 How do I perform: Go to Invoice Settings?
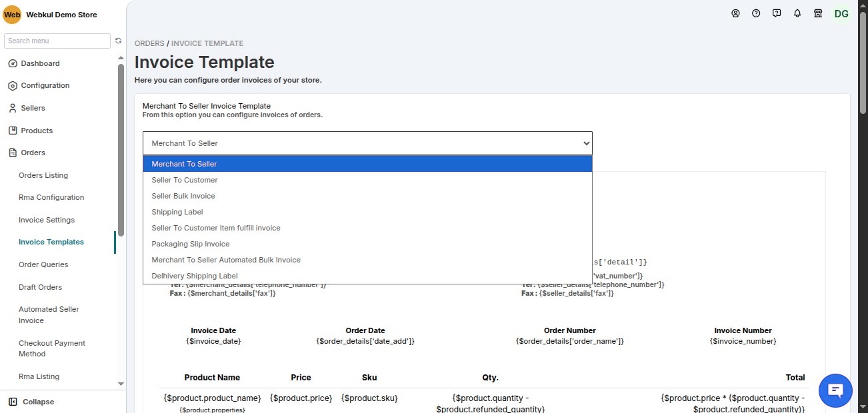[x=47, y=220]
